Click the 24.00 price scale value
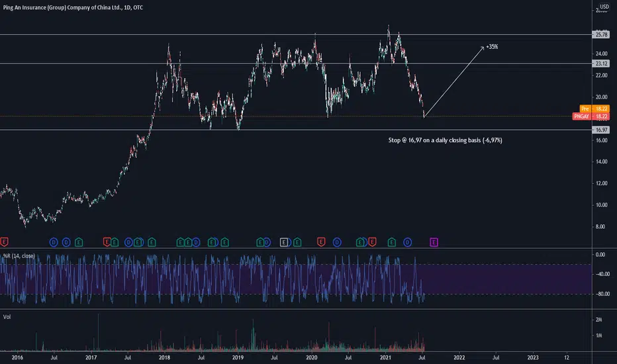 coord(601,54)
